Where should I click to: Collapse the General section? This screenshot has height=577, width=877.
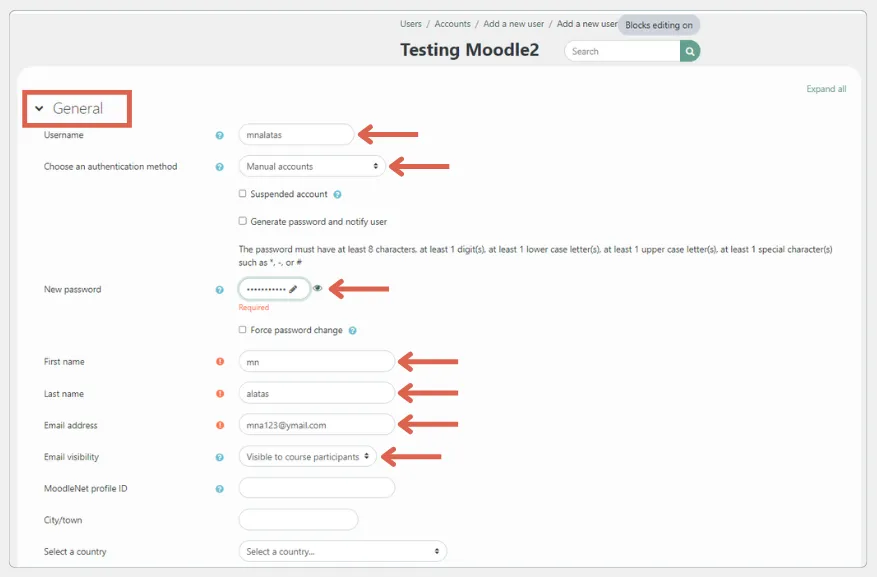pyautogui.click(x=39, y=109)
